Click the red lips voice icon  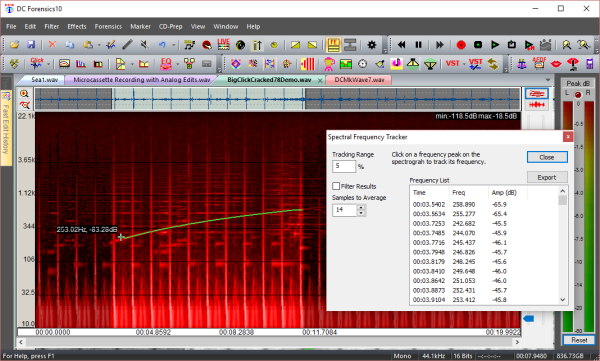[x=556, y=64]
